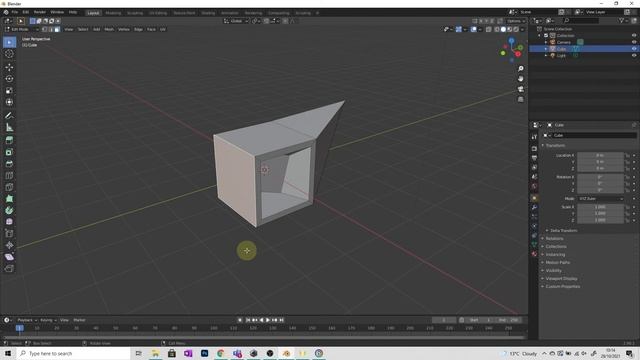The image size is (640, 360).
Task: Click the pan view hand icon
Action: 520,79
